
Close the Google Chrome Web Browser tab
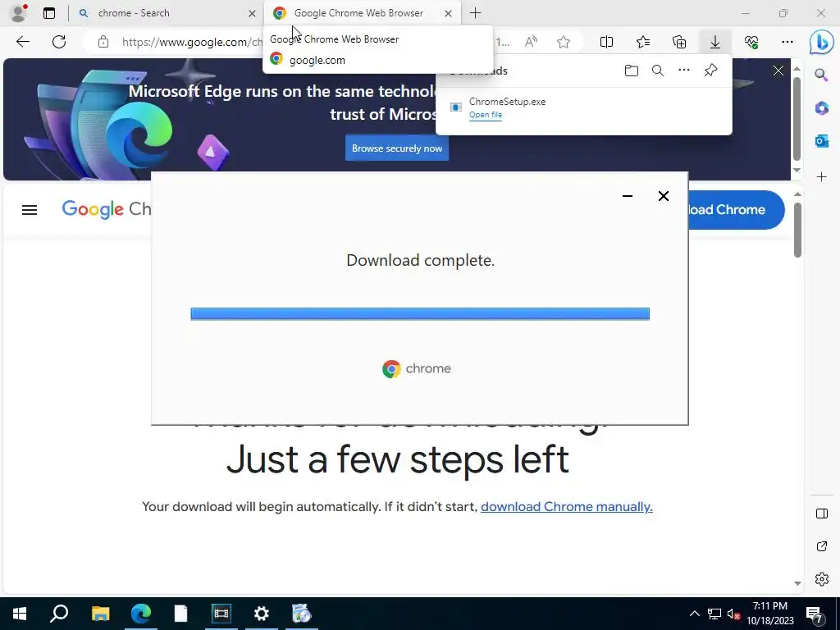point(449,13)
